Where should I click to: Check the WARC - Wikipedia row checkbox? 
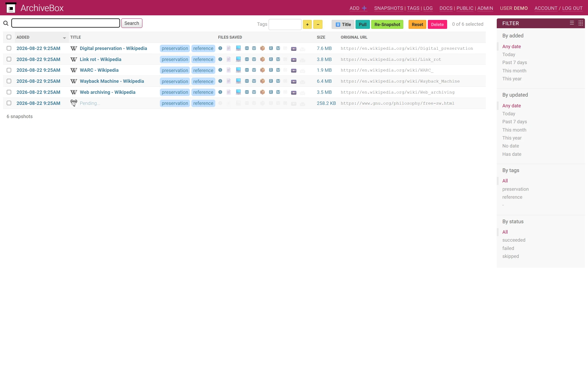tap(9, 70)
